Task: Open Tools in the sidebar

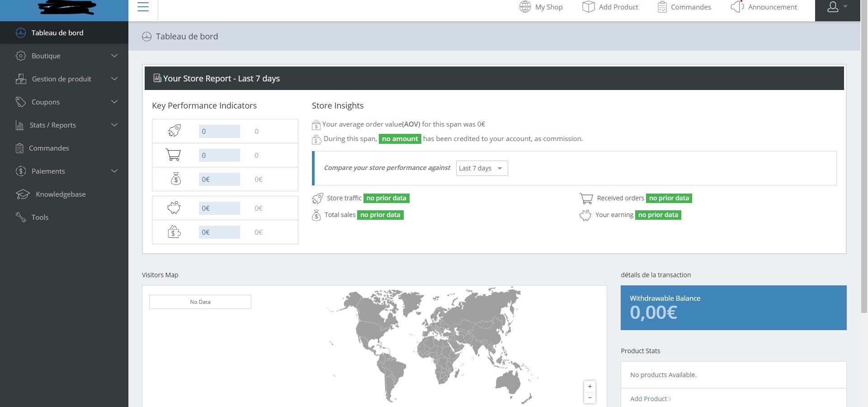Action: (x=64, y=217)
